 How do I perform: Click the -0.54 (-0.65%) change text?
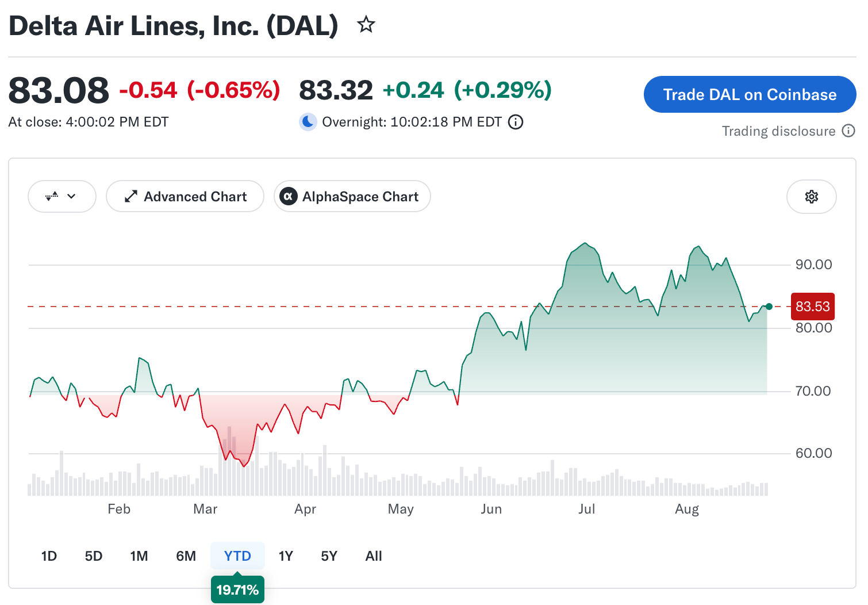pos(199,90)
